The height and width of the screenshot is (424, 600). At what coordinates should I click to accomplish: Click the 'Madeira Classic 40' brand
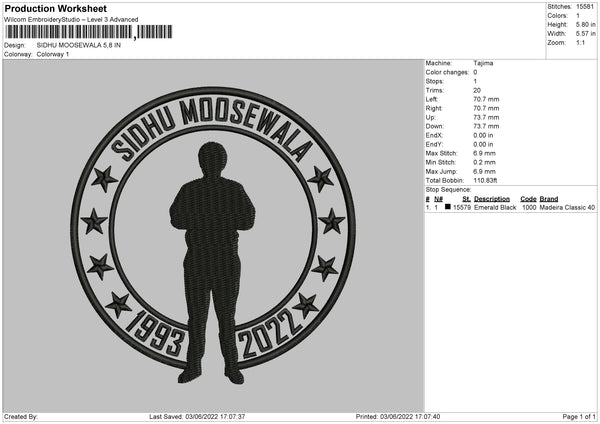[567, 207]
